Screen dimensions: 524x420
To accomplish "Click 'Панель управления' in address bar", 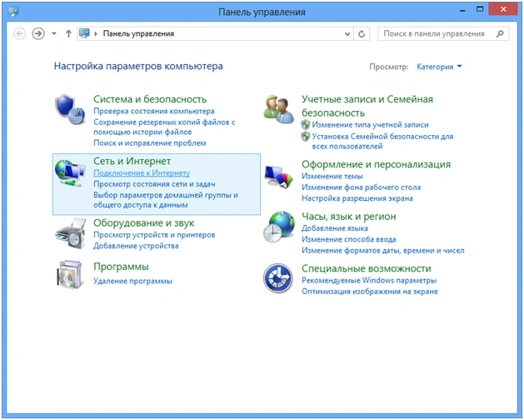I will point(138,34).
